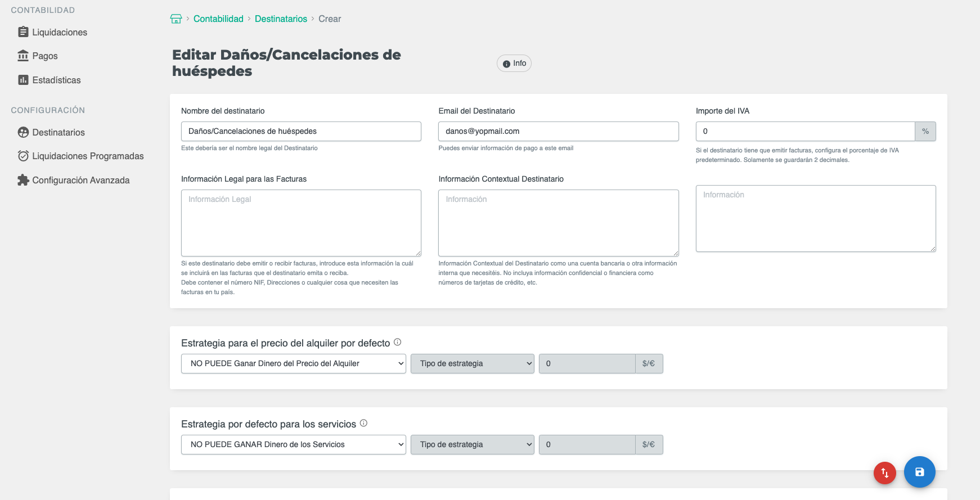Open services Tipo de estrategia dropdown
Image resolution: width=980 pixels, height=500 pixels.
click(x=472, y=445)
